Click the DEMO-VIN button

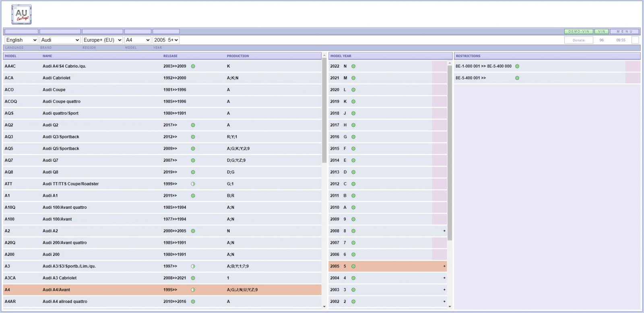[579, 31]
